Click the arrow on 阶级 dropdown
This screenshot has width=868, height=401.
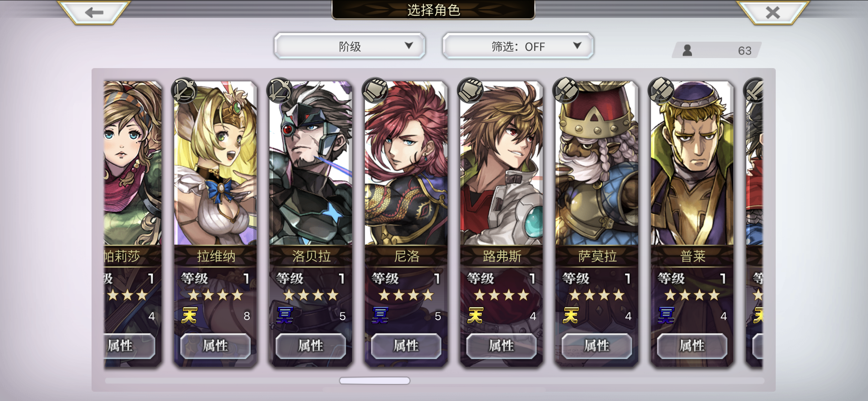pos(409,46)
